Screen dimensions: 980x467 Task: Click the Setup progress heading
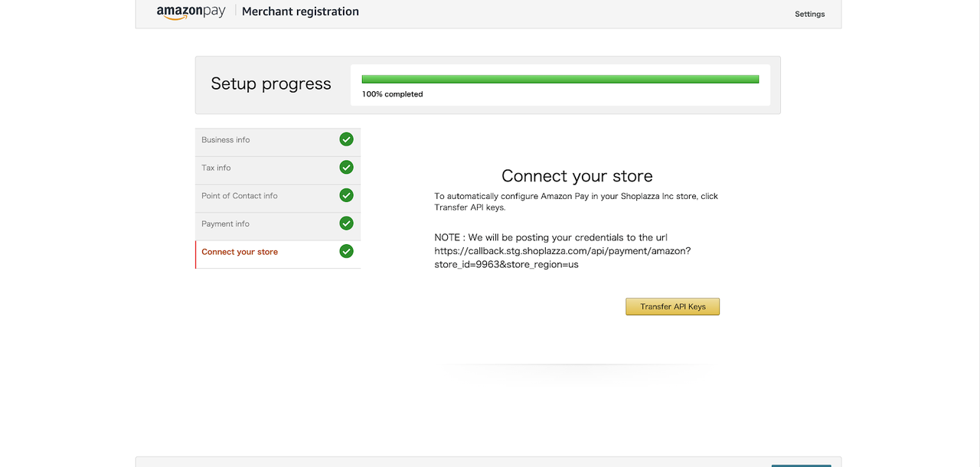[x=271, y=84]
